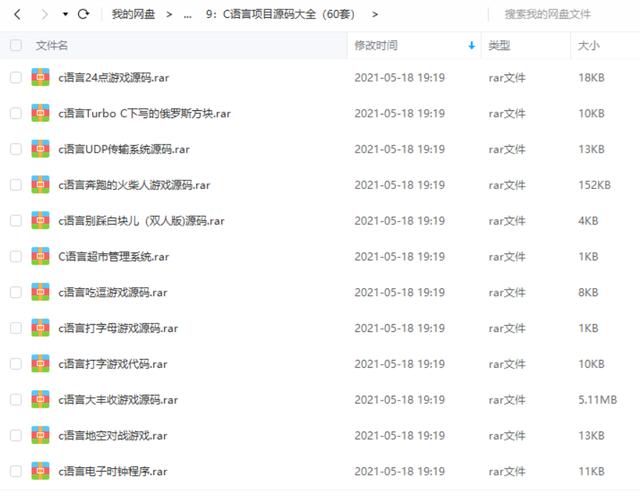Click the 8KB size value

[x=588, y=292]
